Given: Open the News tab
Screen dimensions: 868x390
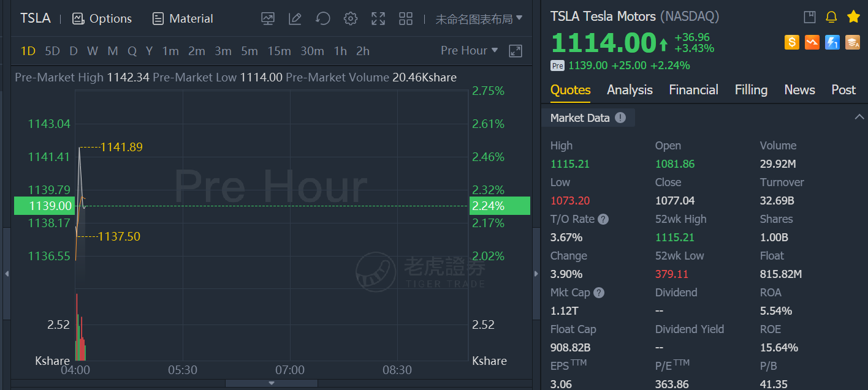Looking at the screenshot, I should point(799,90).
